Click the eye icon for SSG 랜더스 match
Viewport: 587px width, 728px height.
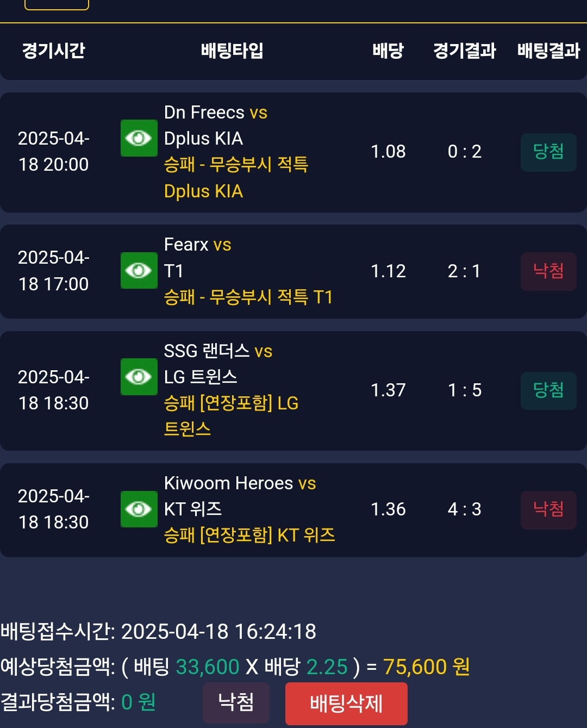pyautogui.click(x=139, y=376)
